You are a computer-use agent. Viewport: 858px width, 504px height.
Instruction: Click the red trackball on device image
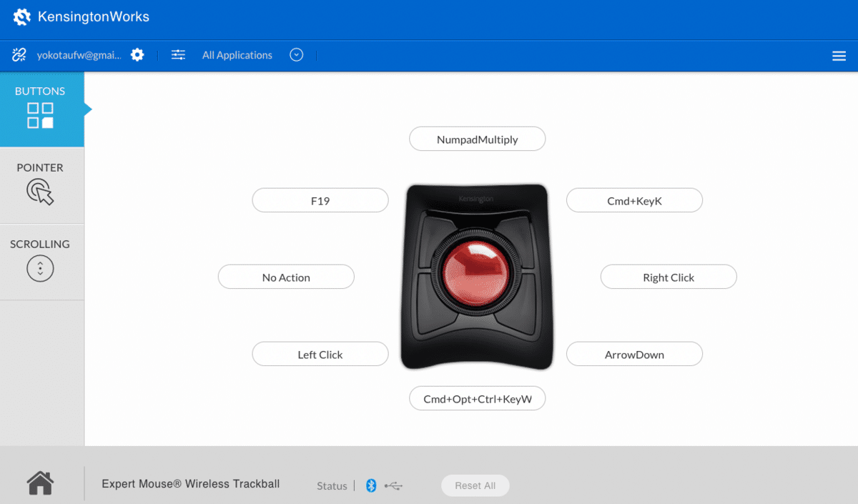coord(476,274)
